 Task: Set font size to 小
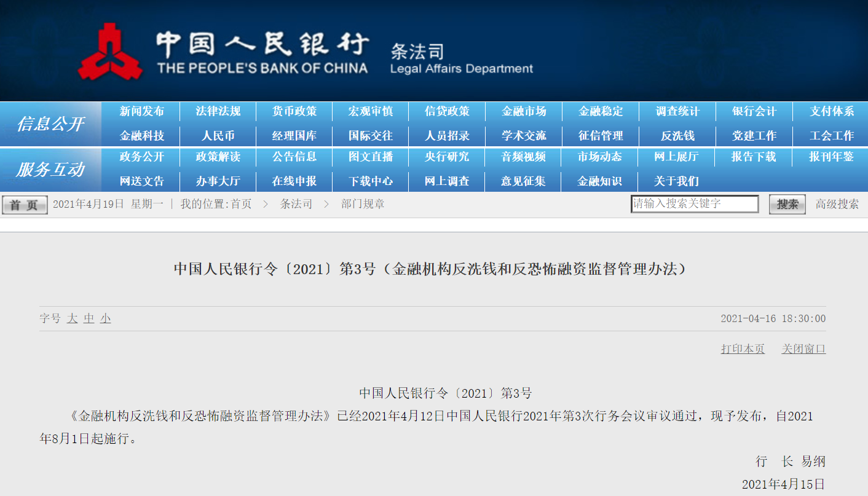[106, 318]
